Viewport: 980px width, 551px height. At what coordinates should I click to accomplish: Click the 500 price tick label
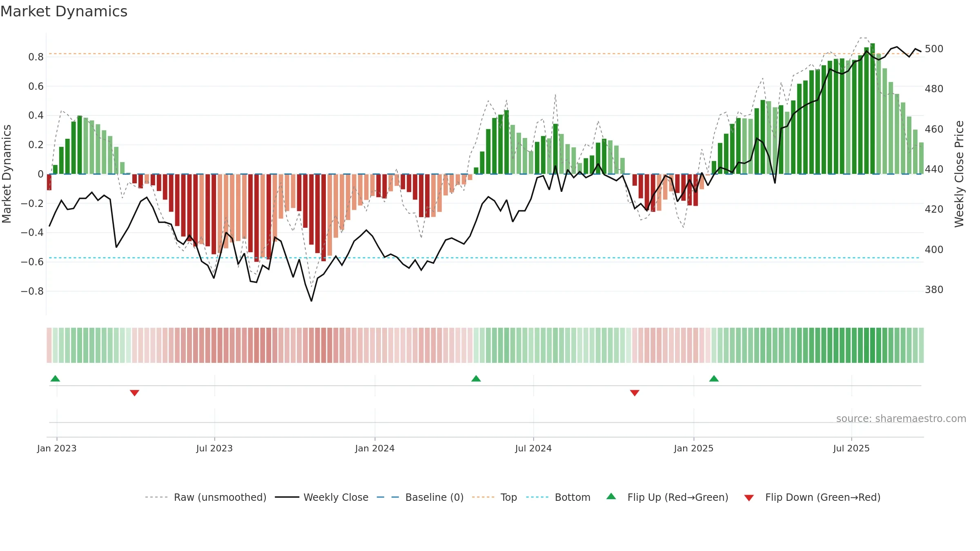click(x=934, y=49)
